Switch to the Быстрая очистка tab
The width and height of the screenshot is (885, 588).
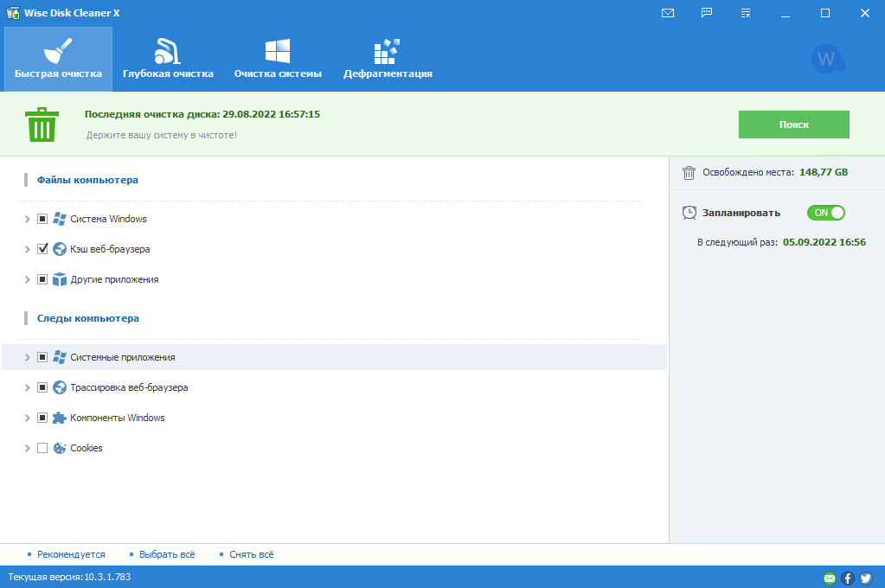tap(58, 59)
